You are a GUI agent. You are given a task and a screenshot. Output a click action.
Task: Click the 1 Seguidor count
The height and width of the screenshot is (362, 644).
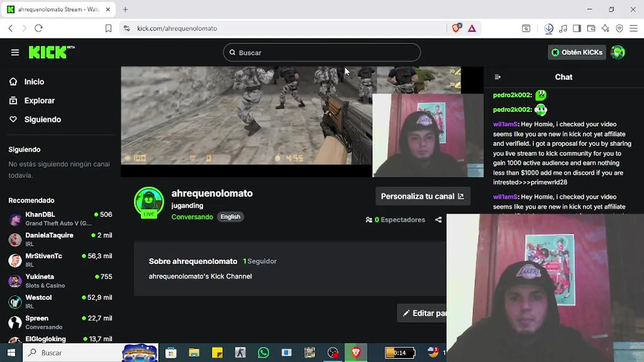pos(260,261)
